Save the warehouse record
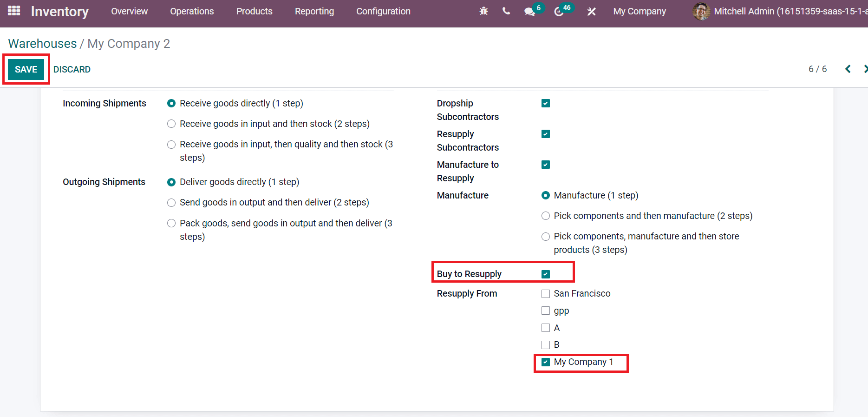 [26, 69]
